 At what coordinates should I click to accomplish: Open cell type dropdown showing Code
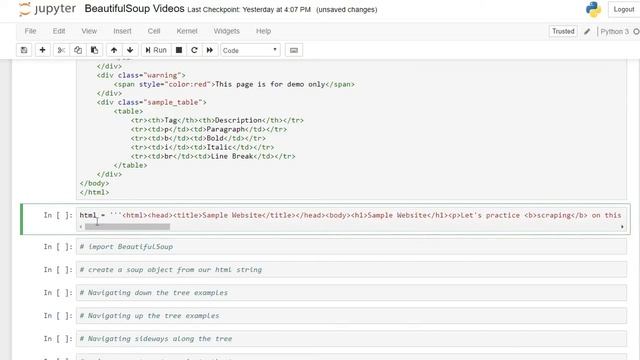click(250, 50)
